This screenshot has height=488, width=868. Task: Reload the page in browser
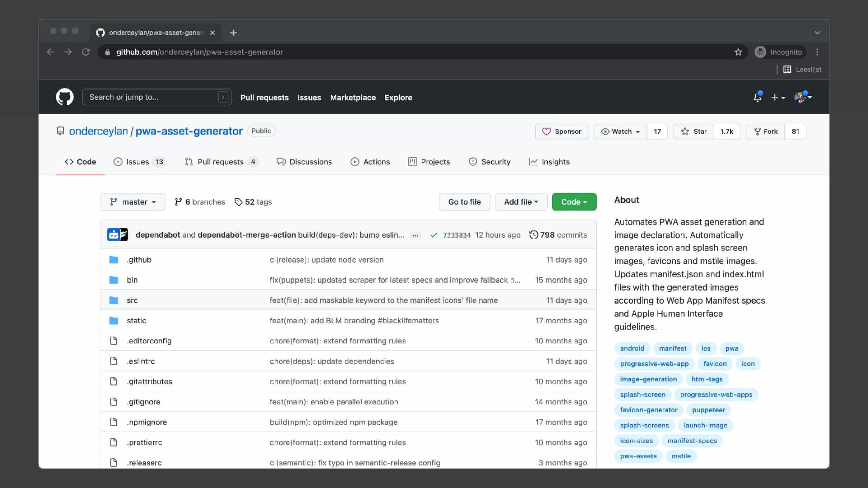(85, 52)
